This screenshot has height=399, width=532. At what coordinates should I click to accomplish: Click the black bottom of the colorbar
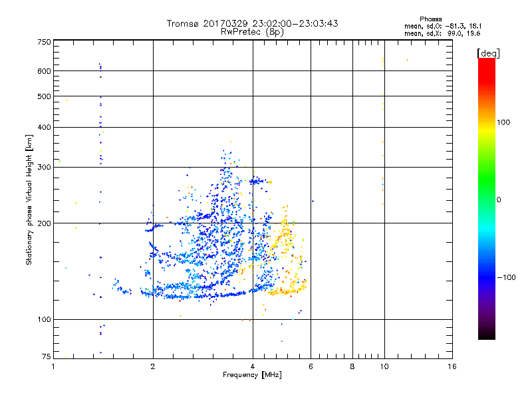pyautogui.click(x=487, y=334)
